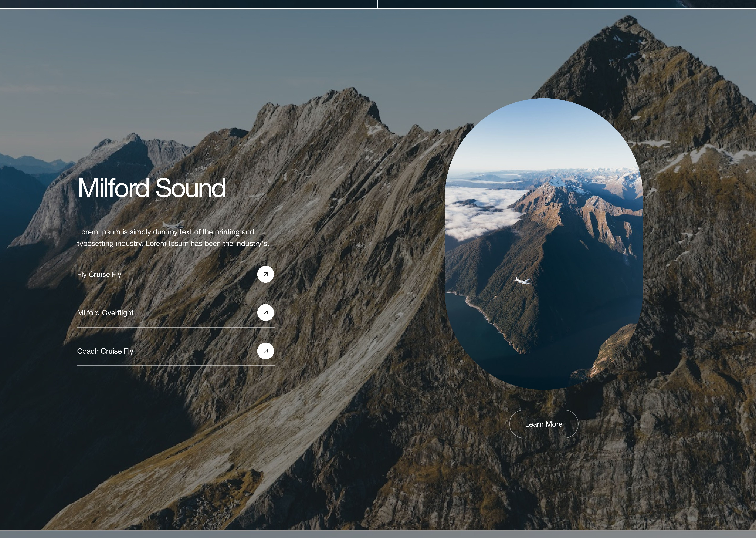This screenshot has width=756, height=538.
Task: Click the arrow icon beside Coach Cruise Fly
Action: coord(266,351)
